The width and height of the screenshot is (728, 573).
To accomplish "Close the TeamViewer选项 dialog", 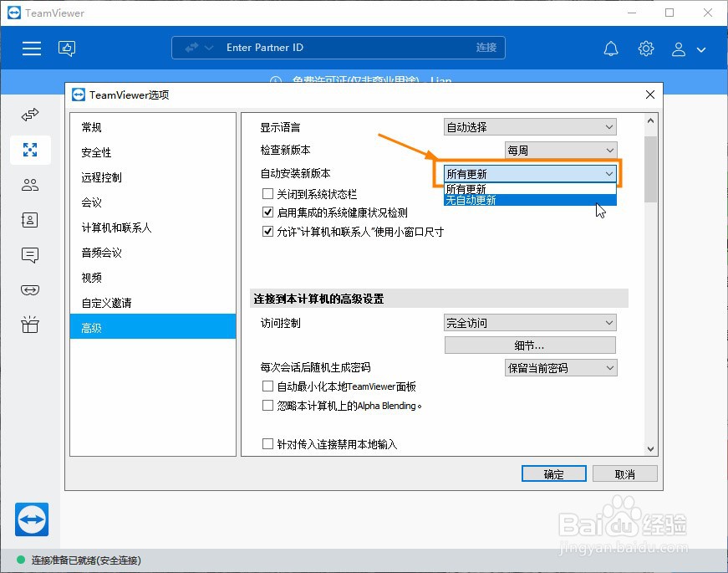I will pyautogui.click(x=650, y=95).
